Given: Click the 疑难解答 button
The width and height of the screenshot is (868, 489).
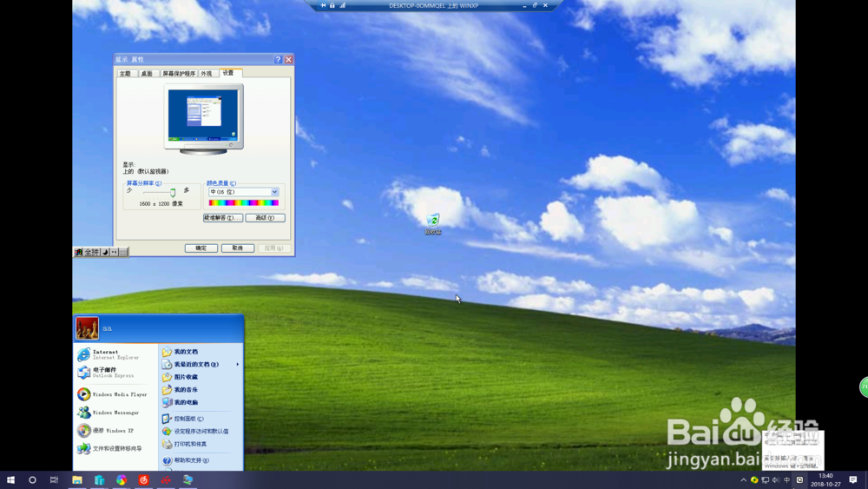Looking at the screenshot, I should click(x=222, y=218).
